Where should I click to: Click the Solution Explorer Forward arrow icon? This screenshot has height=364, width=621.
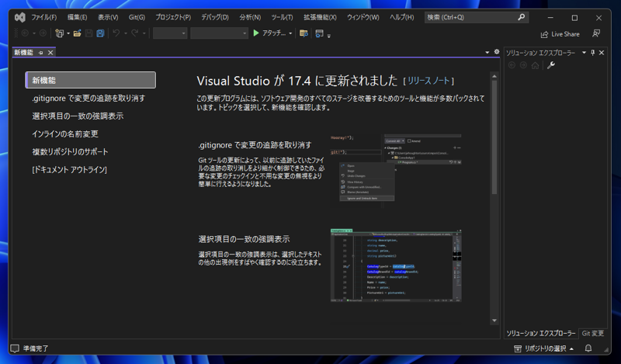tap(523, 65)
